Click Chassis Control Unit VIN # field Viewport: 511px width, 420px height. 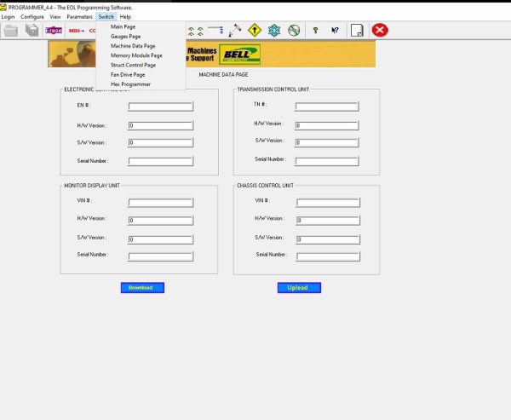pos(328,203)
